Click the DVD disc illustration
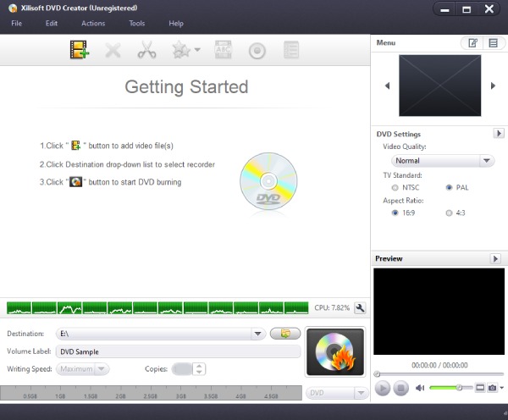The height and width of the screenshot is (420, 508). pos(268,181)
